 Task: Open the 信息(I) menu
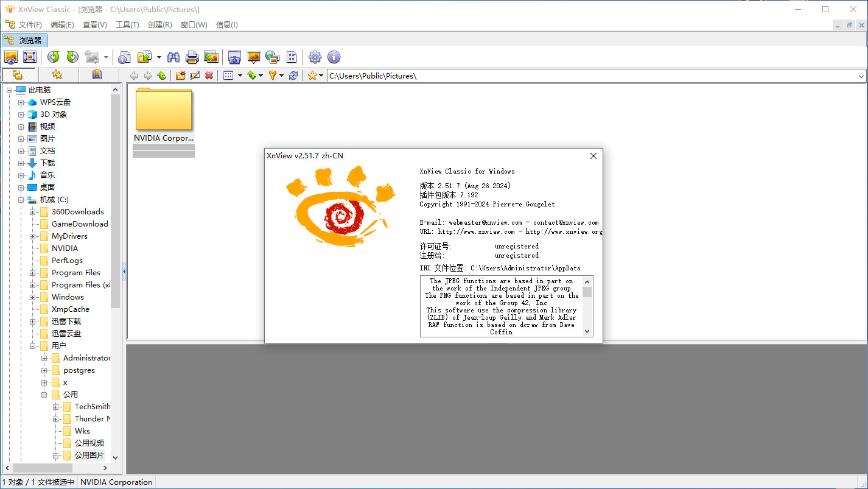click(x=226, y=24)
